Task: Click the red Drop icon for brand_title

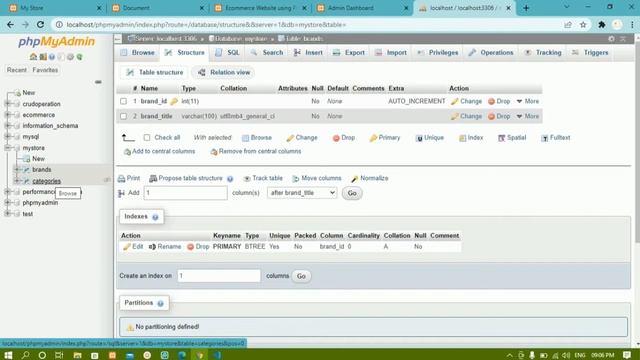Action: point(491,116)
